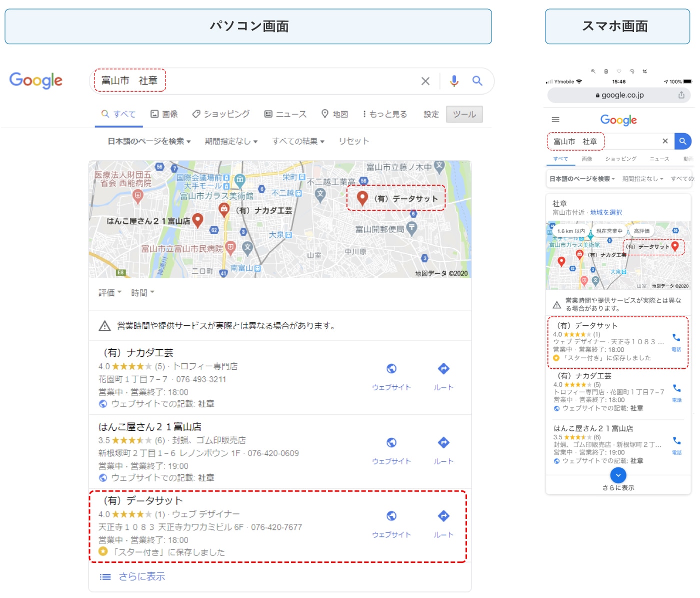Open route icon for ナカダ工芸
This screenshot has width=700, height=598.
(443, 369)
